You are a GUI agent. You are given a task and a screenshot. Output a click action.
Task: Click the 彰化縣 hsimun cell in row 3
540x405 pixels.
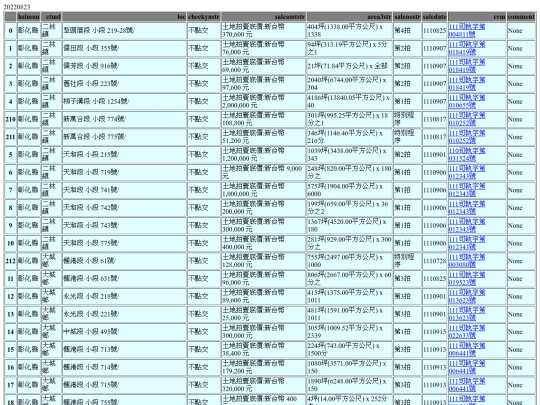[29, 84]
